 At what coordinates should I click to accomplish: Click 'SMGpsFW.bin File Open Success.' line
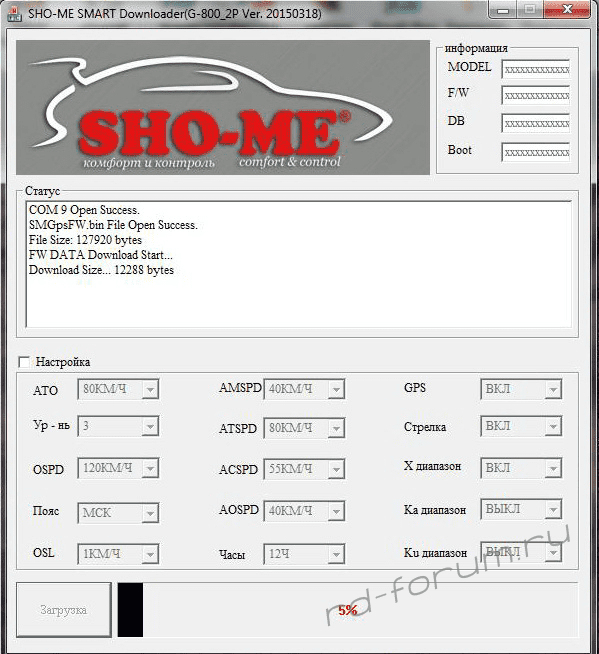(113, 225)
